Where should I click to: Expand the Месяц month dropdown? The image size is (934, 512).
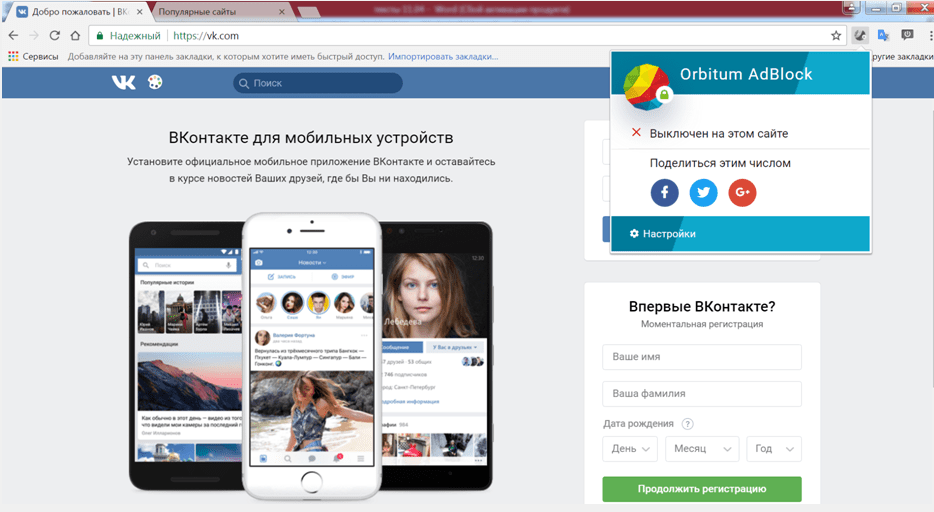point(701,449)
